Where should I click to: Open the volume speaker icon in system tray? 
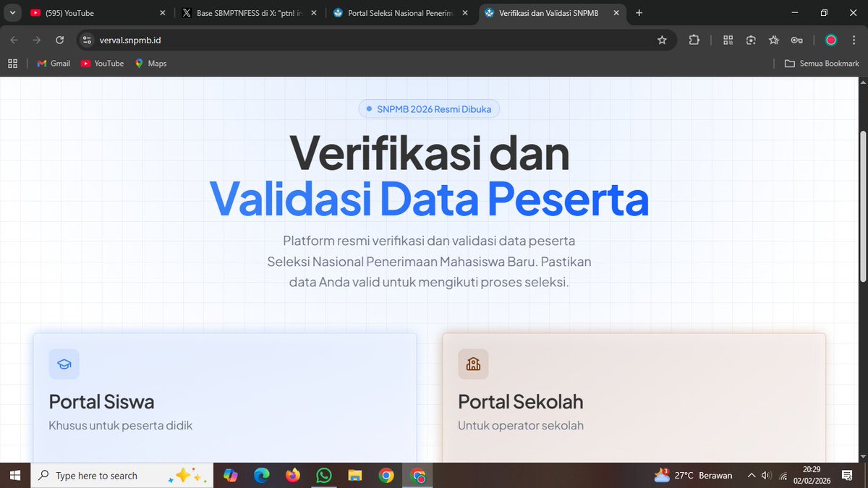(x=767, y=476)
